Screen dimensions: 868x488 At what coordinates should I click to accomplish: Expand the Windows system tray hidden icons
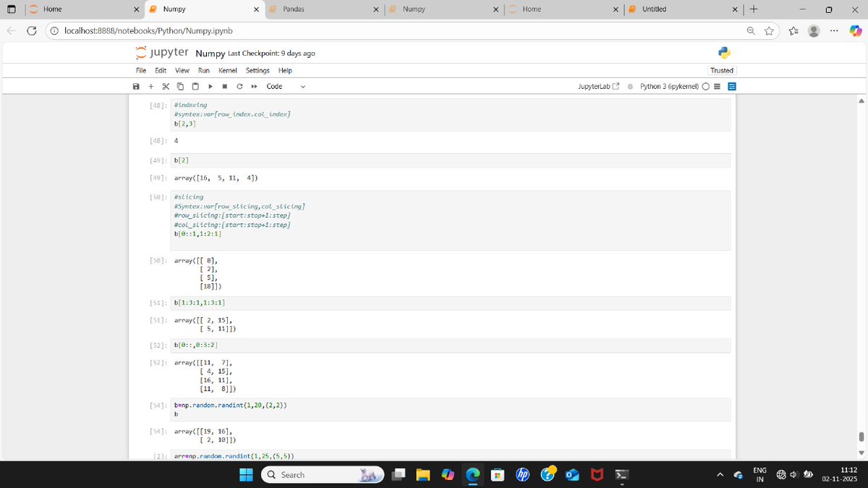coord(720,474)
